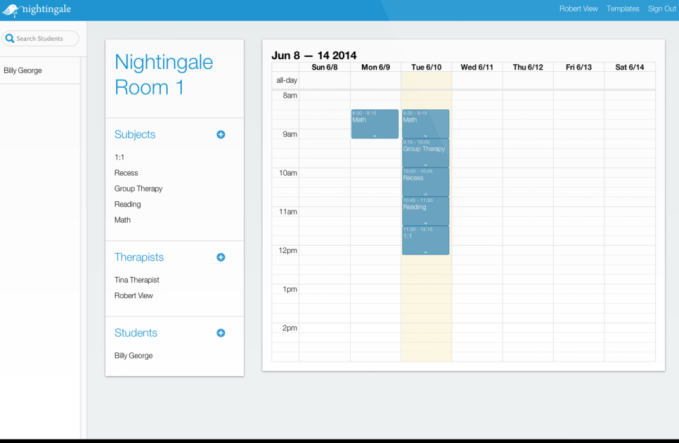The image size is (679, 443).
Task: Open Billy George under Students
Action: coord(133,356)
